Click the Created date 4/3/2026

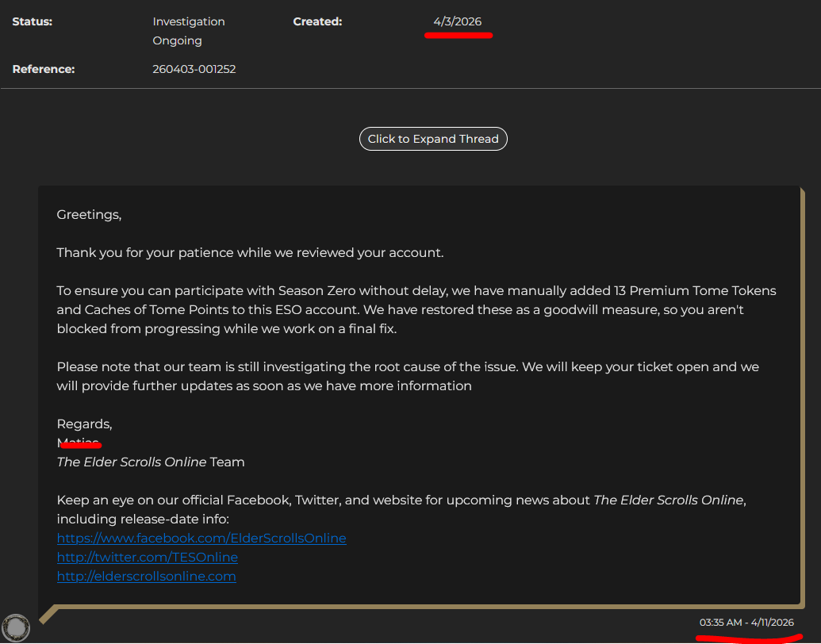pyautogui.click(x=458, y=21)
